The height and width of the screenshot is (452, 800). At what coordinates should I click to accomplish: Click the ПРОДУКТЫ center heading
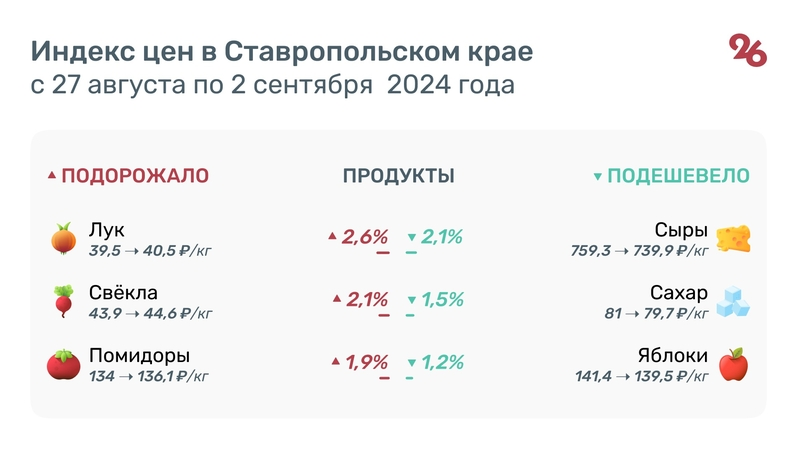tap(399, 176)
